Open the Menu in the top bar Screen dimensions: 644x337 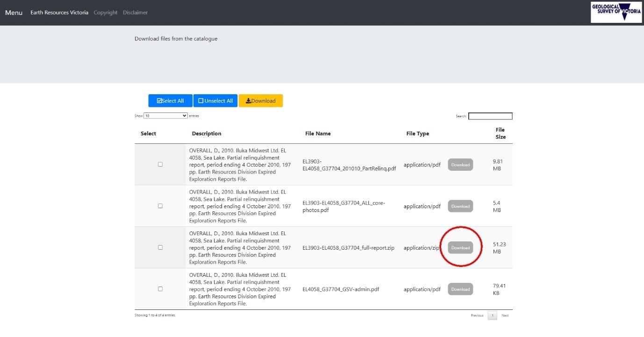click(14, 13)
